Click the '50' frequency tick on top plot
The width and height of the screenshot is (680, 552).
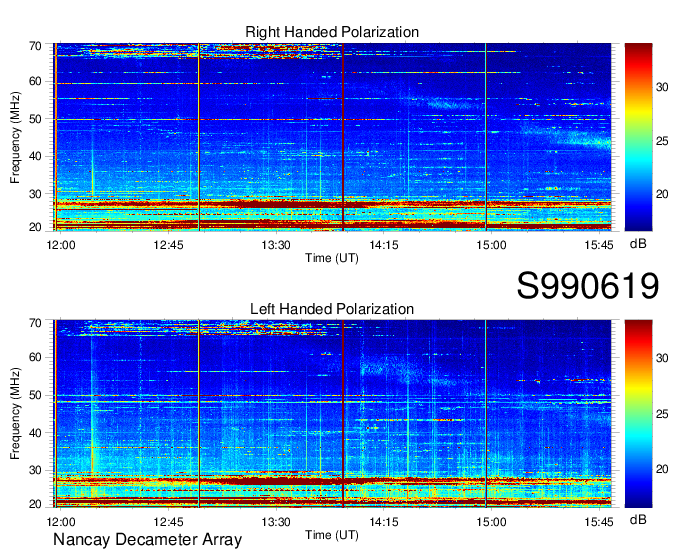[35, 119]
